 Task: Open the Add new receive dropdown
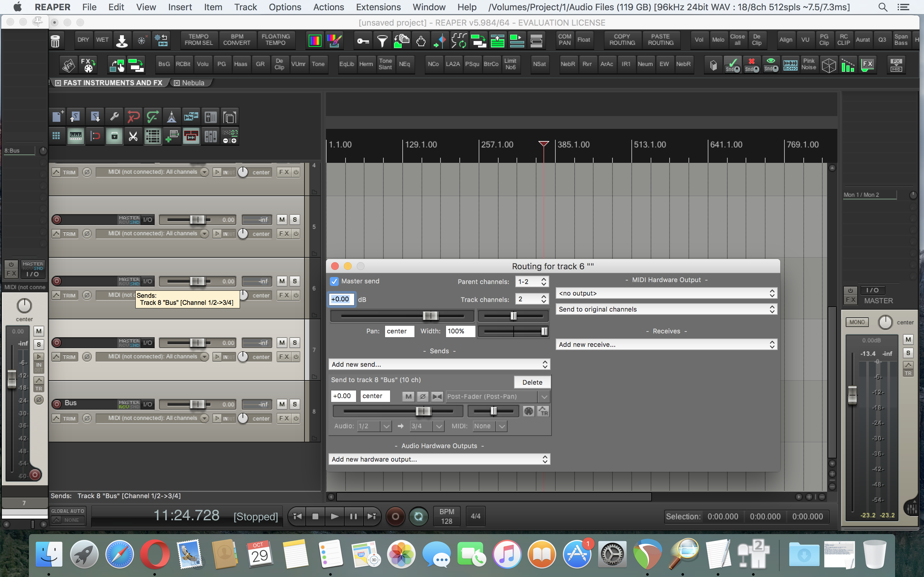coord(666,345)
